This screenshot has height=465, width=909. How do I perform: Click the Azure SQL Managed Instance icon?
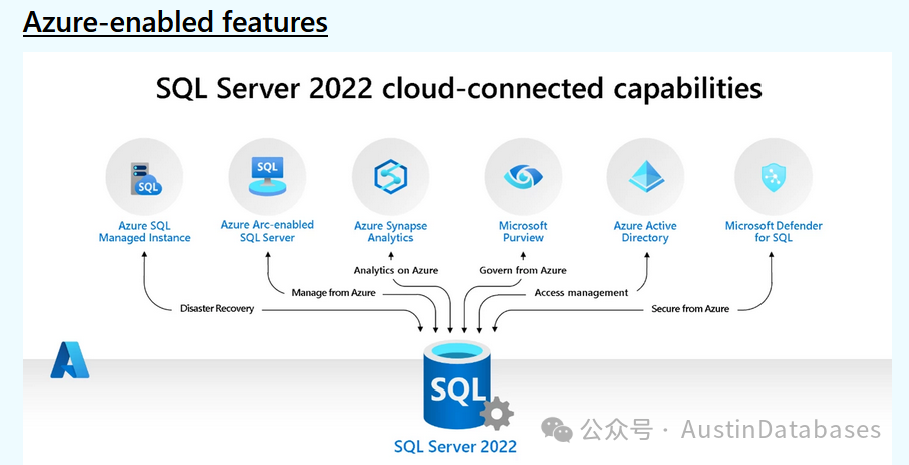click(144, 177)
